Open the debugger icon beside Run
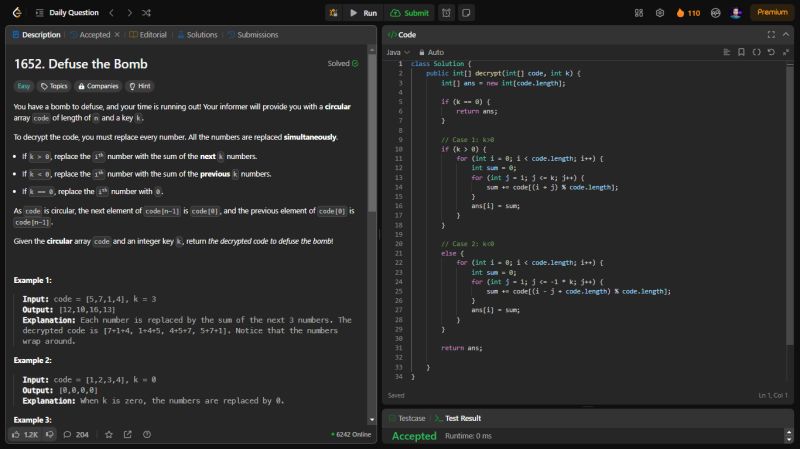 click(333, 13)
